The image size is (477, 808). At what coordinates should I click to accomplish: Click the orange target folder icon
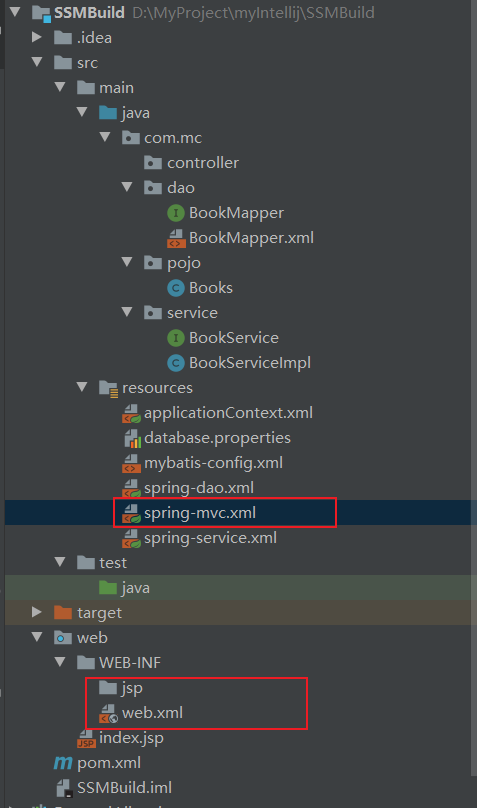point(63,613)
